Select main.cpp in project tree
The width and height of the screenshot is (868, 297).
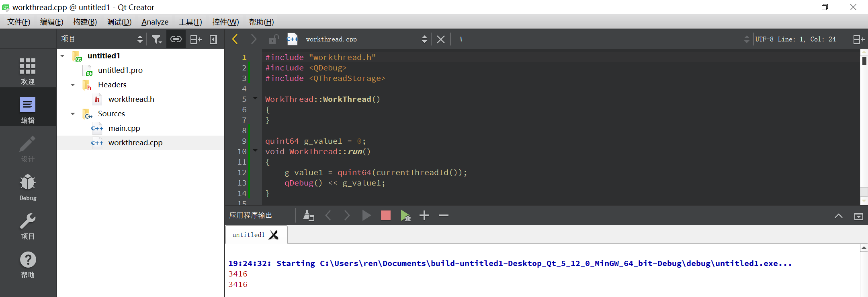point(124,128)
